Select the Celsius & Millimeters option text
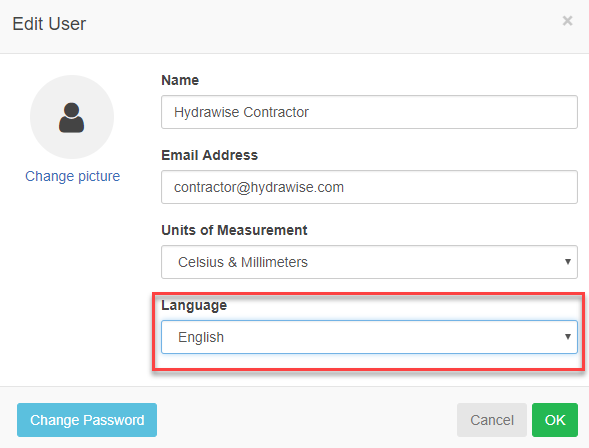 [243, 262]
